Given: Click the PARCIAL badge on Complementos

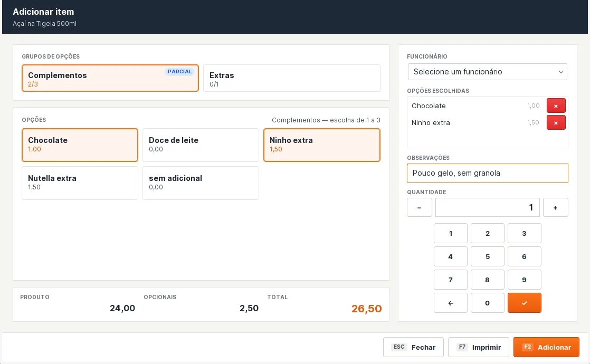Looking at the screenshot, I should 180,71.
